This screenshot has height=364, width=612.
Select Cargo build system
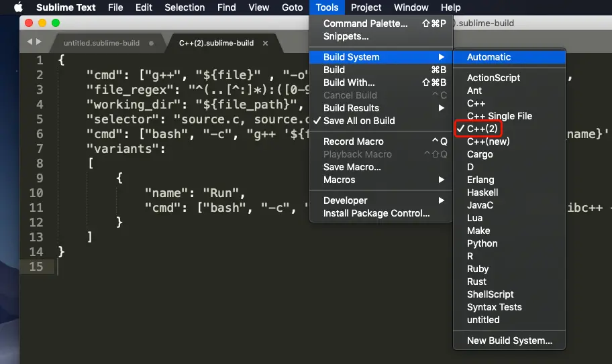coord(509,154)
